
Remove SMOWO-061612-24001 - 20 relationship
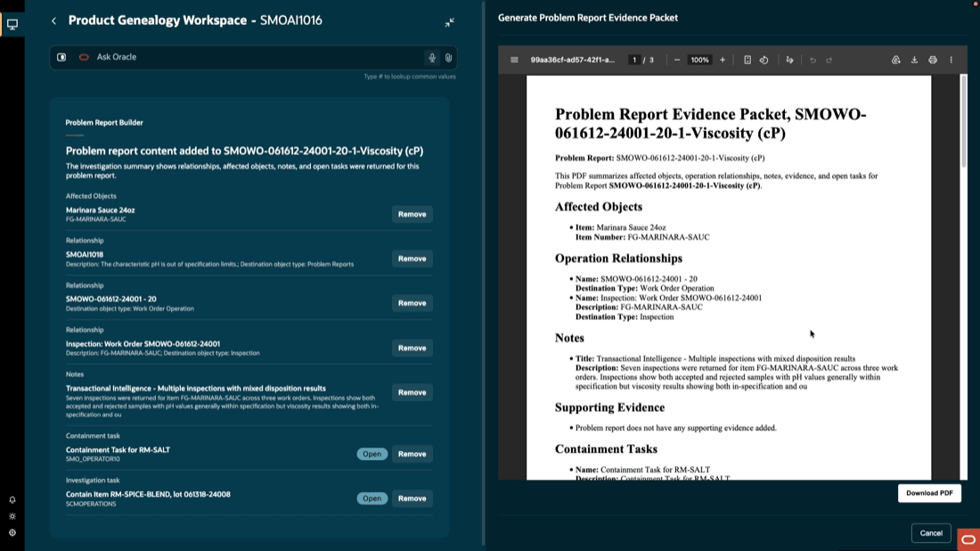(412, 303)
